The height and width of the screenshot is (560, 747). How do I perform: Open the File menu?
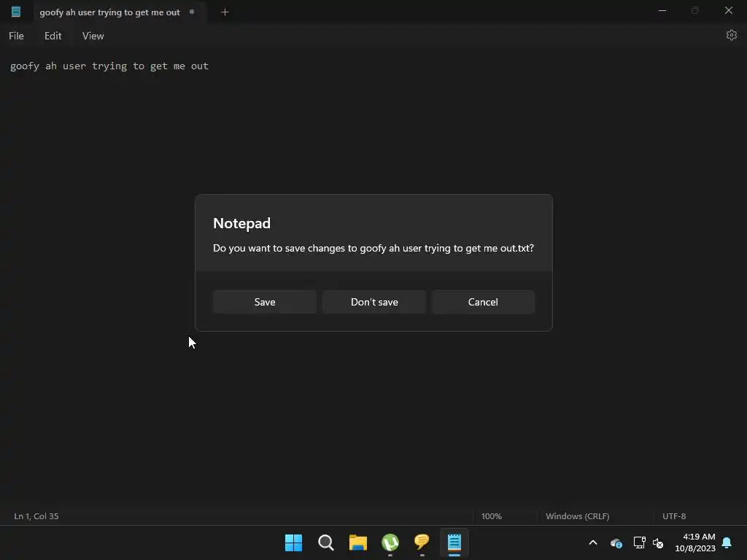[16, 36]
